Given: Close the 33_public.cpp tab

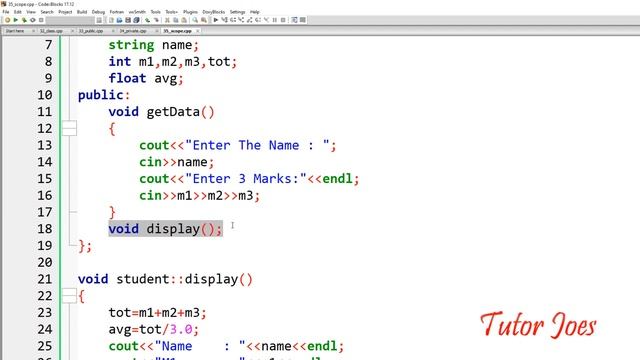Looking at the screenshot, I should point(113,31).
